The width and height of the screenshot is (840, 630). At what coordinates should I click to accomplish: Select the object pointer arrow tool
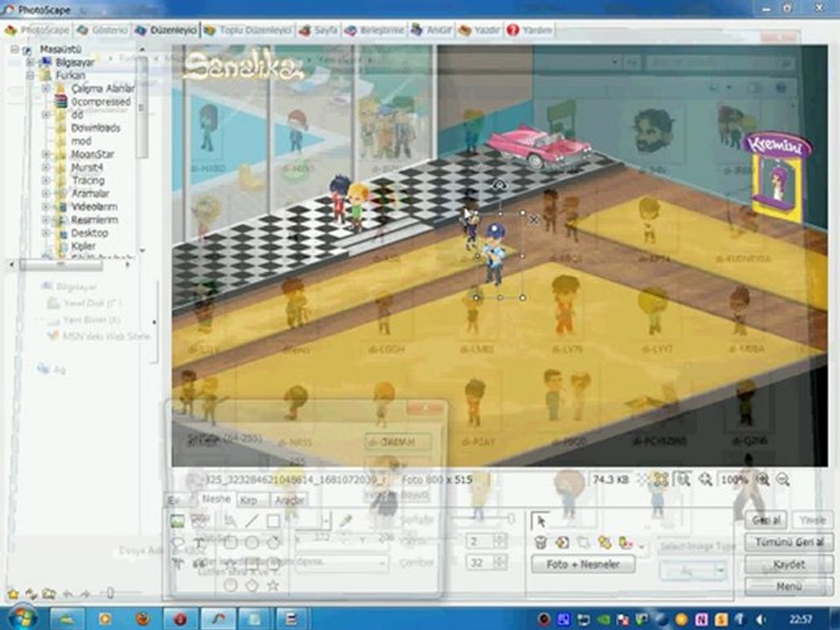tap(540, 521)
